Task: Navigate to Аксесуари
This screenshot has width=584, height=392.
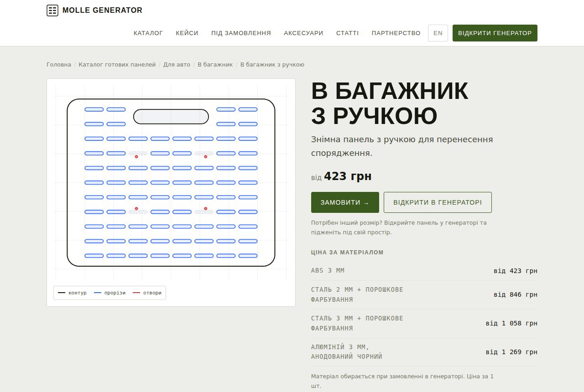Action: click(303, 33)
